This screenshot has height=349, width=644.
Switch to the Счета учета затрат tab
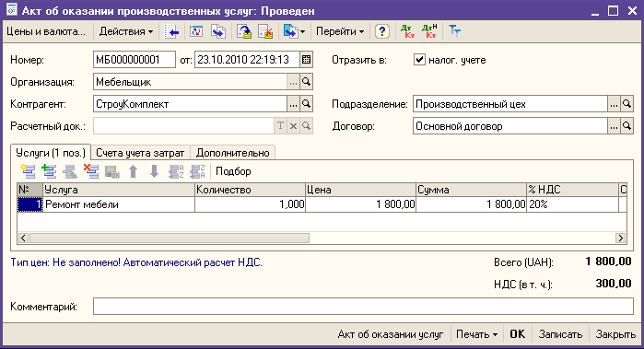[x=140, y=153]
